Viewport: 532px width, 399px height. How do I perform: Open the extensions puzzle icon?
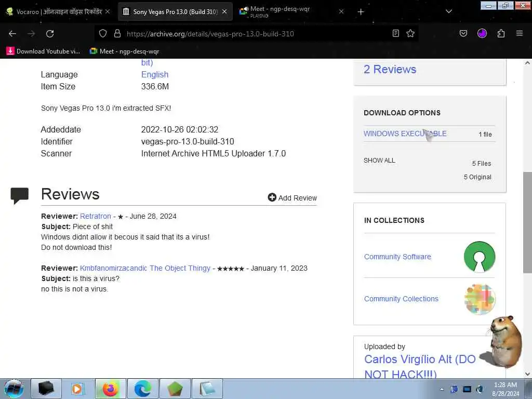tap(501, 33)
